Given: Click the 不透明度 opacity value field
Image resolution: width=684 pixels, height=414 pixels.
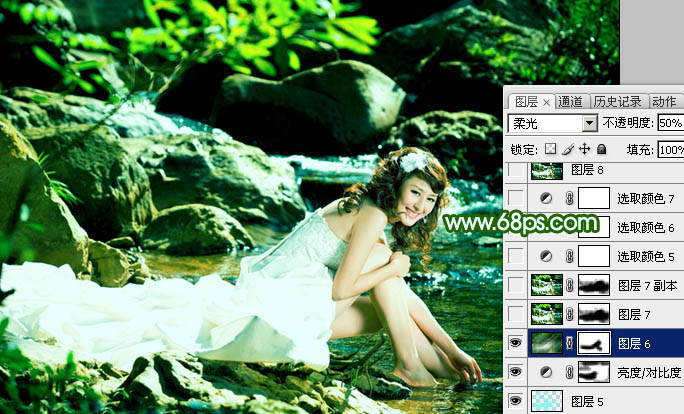Looking at the screenshot, I should 671,124.
